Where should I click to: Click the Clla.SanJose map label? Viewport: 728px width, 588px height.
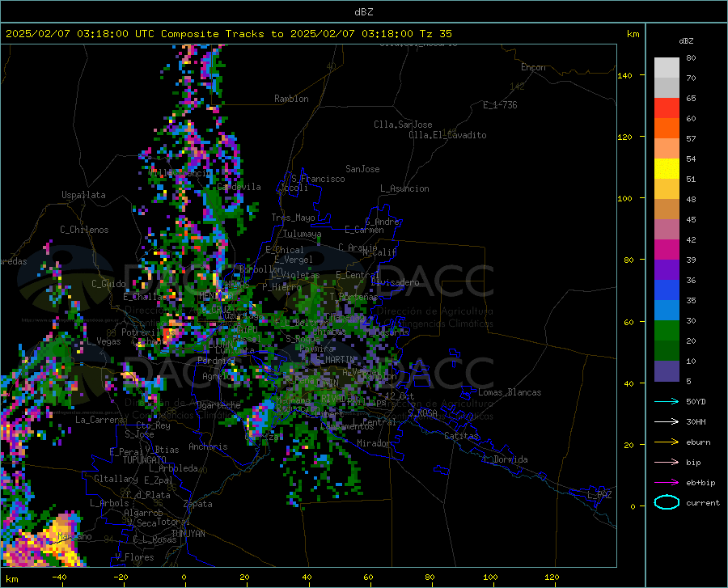coord(403,125)
